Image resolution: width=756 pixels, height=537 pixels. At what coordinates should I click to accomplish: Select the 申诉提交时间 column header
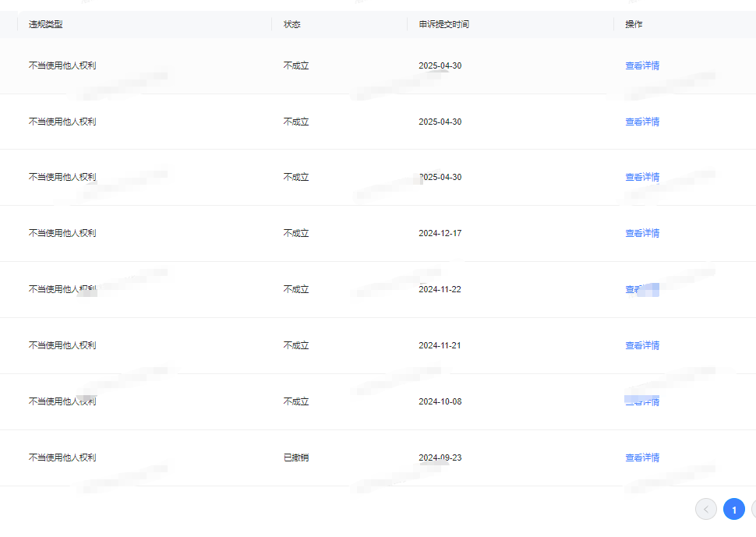pos(443,24)
